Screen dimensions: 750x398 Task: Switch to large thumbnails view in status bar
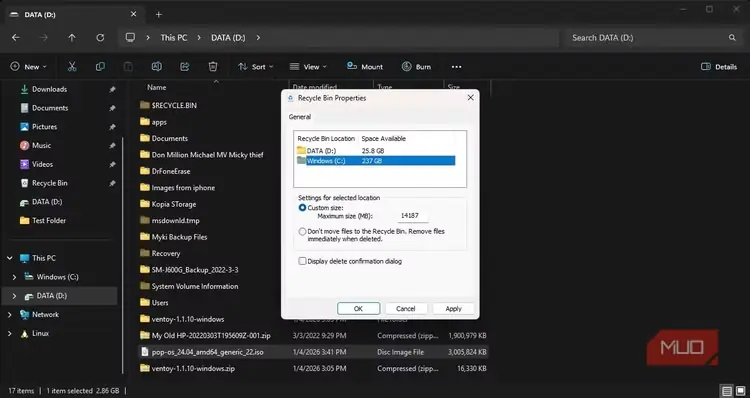tap(739, 391)
